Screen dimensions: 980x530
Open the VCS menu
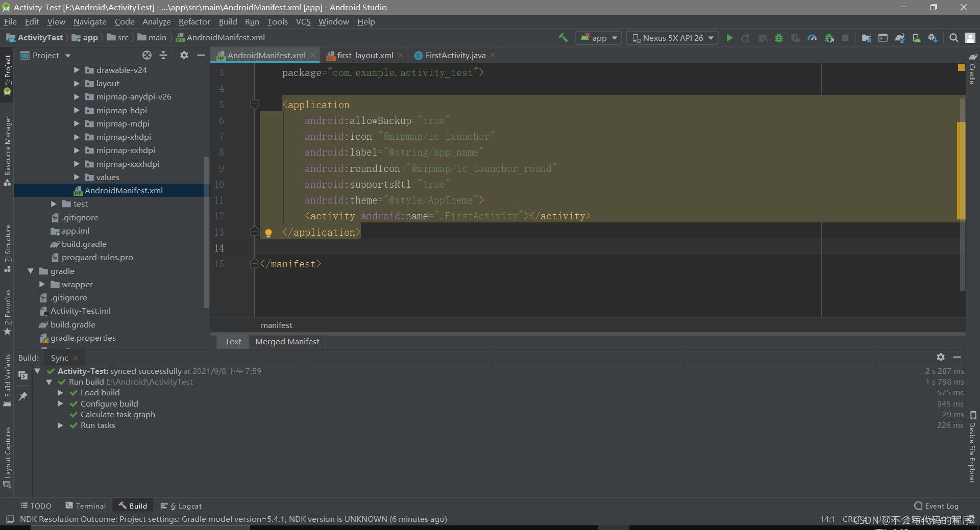[303, 21]
